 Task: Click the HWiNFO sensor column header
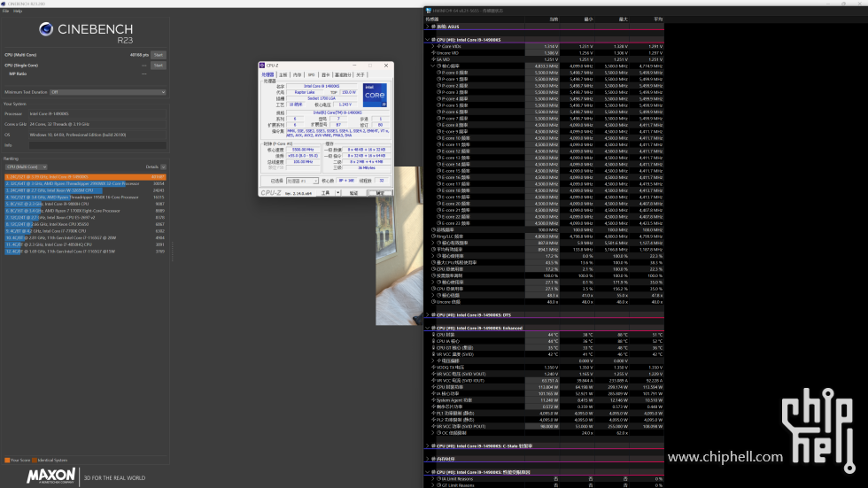[x=475, y=19]
